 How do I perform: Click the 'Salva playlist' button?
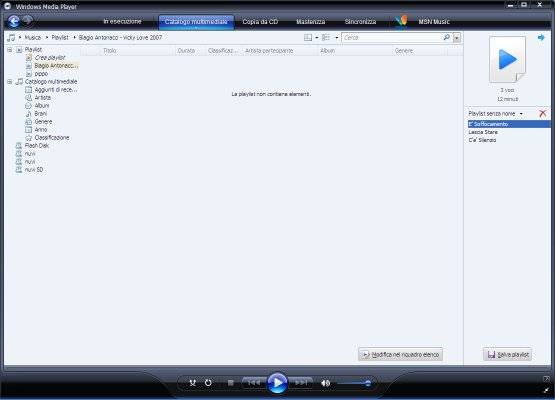[507, 354]
